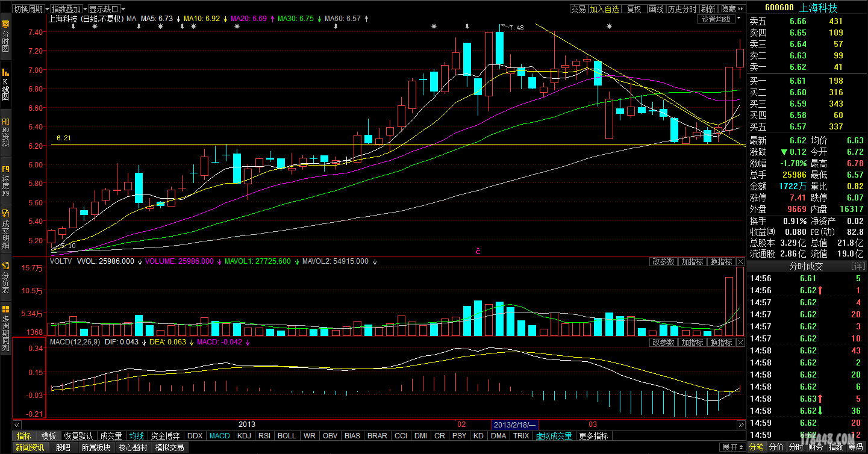Toggle the 均线 indicator
Viewport: 868px width, 454px height.
coord(137,436)
